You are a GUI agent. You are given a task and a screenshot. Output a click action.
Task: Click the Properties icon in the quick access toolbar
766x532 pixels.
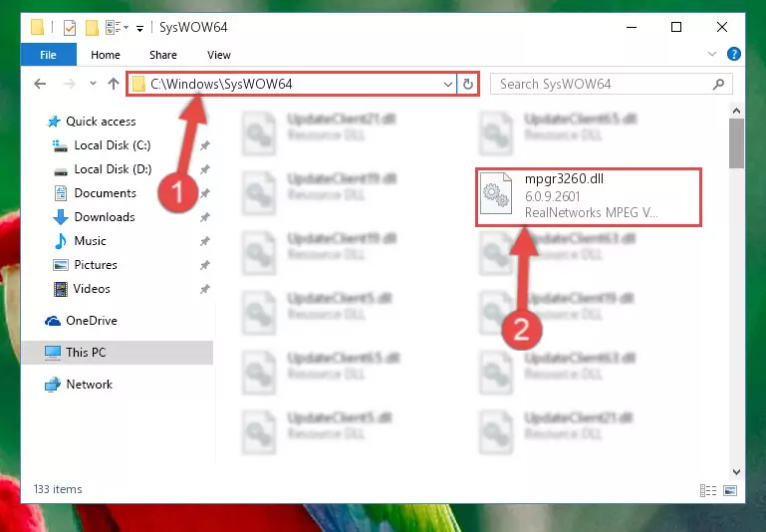coord(70,27)
